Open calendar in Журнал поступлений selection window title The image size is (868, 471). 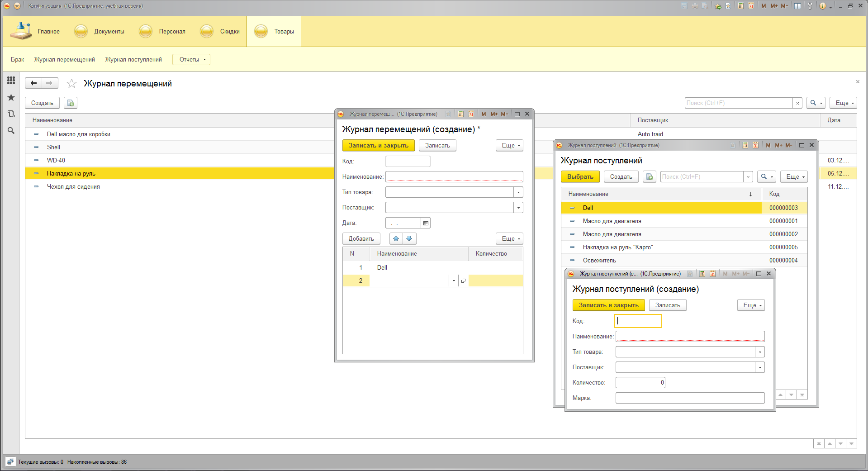pyautogui.click(x=756, y=145)
